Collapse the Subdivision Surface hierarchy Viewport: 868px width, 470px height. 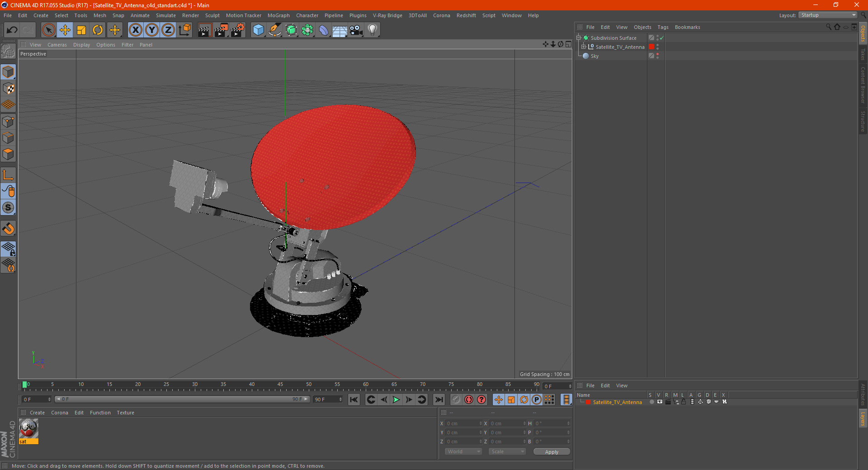579,38
